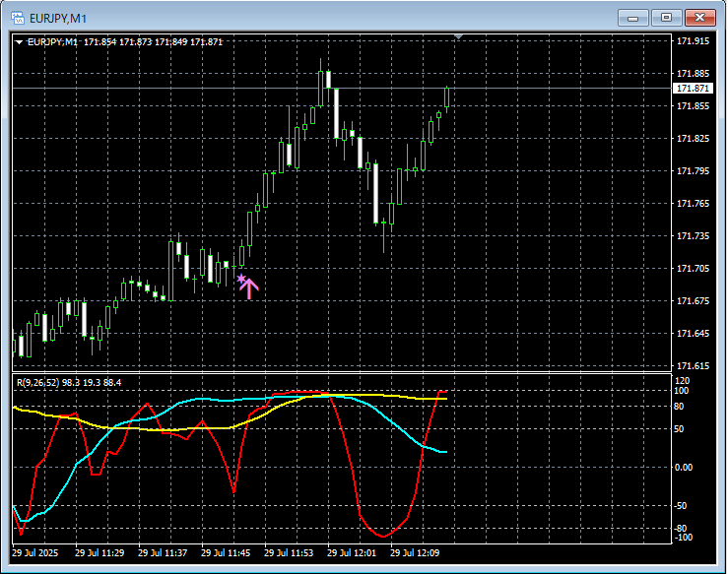Click the R(9,26,52) indicator label
The width and height of the screenshot is (728, 574).
coord(69,383)
